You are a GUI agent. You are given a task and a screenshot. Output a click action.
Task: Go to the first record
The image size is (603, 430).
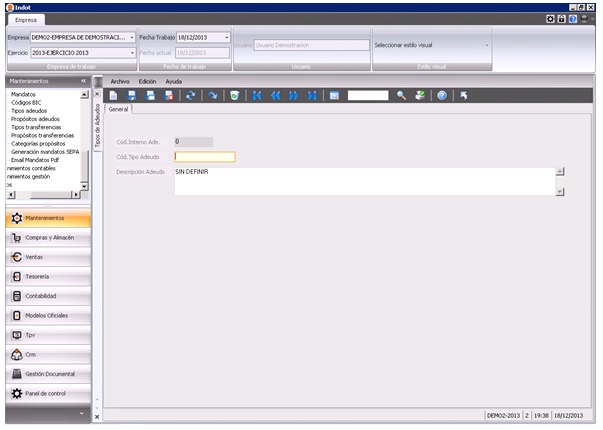coord(257,95)
